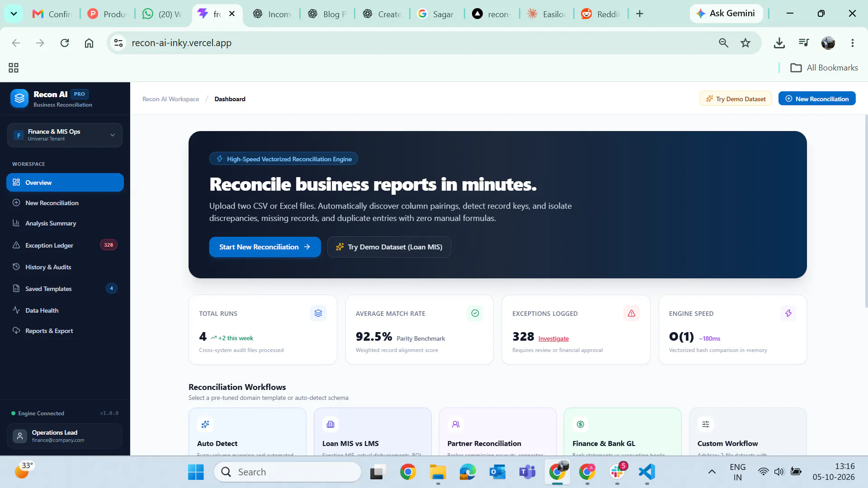Viewport: 868px width, 488px height.
Task: Click the Custom Workflow sliders icon
Action: [x=706, y=424]
